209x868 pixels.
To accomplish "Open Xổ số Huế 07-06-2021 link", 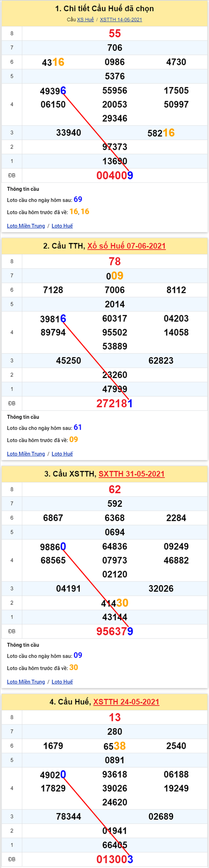I will click(x=127, y=246).
